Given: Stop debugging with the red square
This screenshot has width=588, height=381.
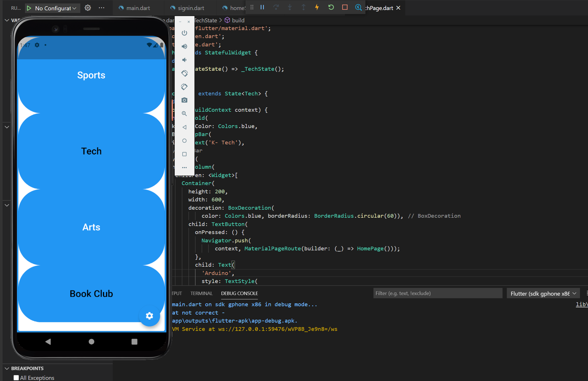Looking at the screenshot, I should (x=345, y=7).
